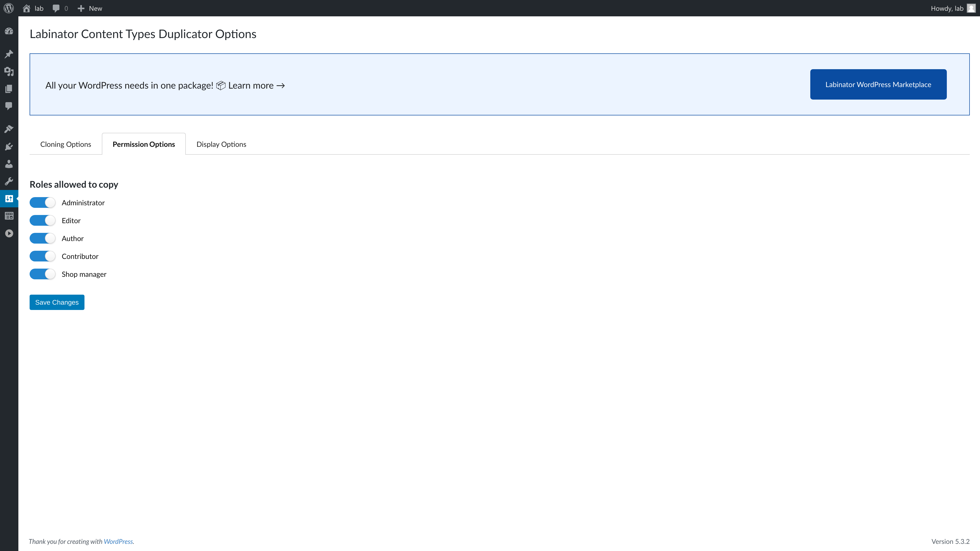The image size is (980, 551).
Task: Open the WordPress footer link
Action: pyautogui.click(x=118, y=541)
